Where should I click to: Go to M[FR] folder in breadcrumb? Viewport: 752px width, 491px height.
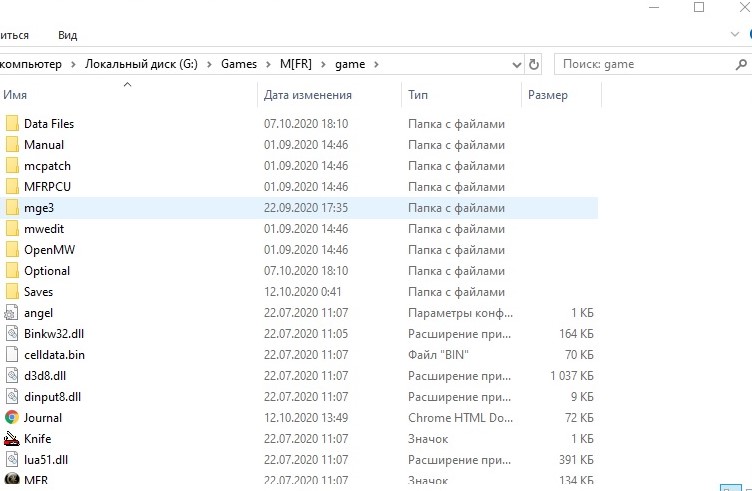coord(297,64)
